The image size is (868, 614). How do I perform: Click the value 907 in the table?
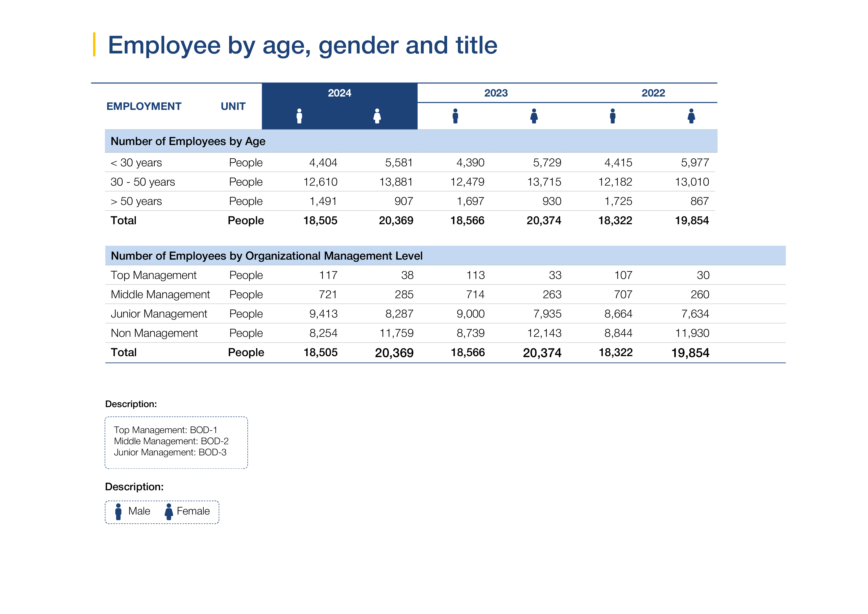pyautogui.click(x=404, y=201)
